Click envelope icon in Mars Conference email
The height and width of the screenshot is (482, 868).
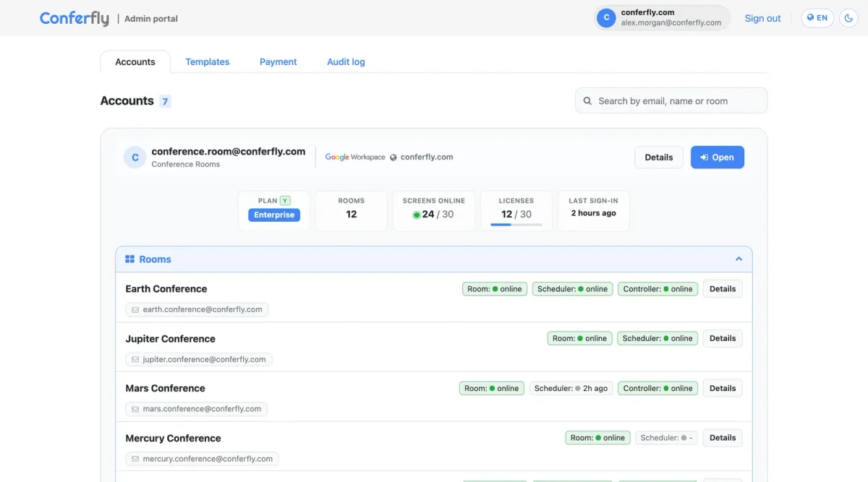coord(135,409)
